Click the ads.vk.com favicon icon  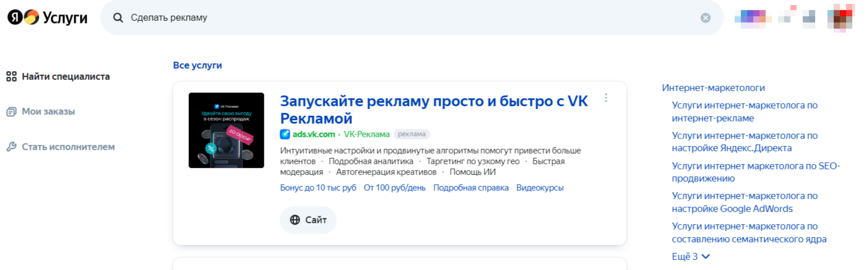point(285,134)
